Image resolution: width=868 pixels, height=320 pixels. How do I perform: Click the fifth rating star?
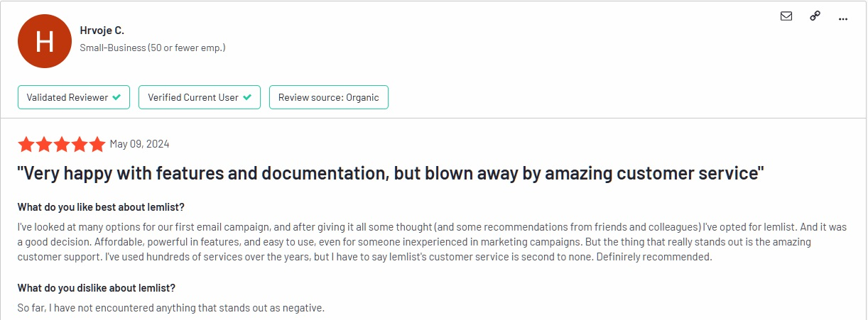(x=97, y=145)
